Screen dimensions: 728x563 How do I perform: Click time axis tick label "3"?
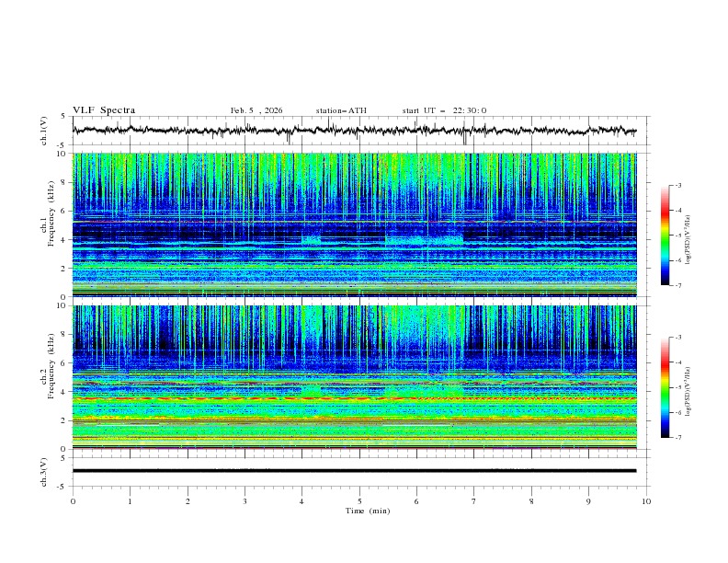click(245, 501)
